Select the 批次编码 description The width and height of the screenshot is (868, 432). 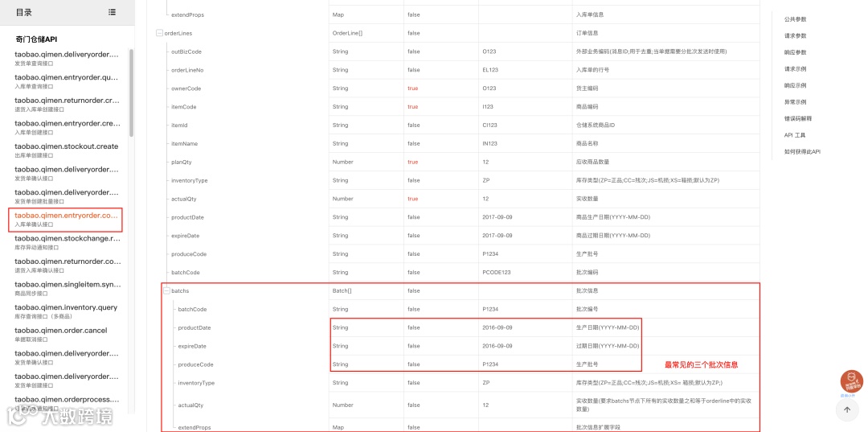[587, 273]
